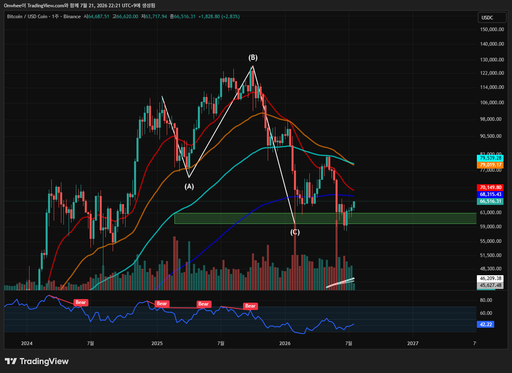Click the 150,000.00 price axis label
The width and height of the screenshot is (512, 373).
point(492,29)
